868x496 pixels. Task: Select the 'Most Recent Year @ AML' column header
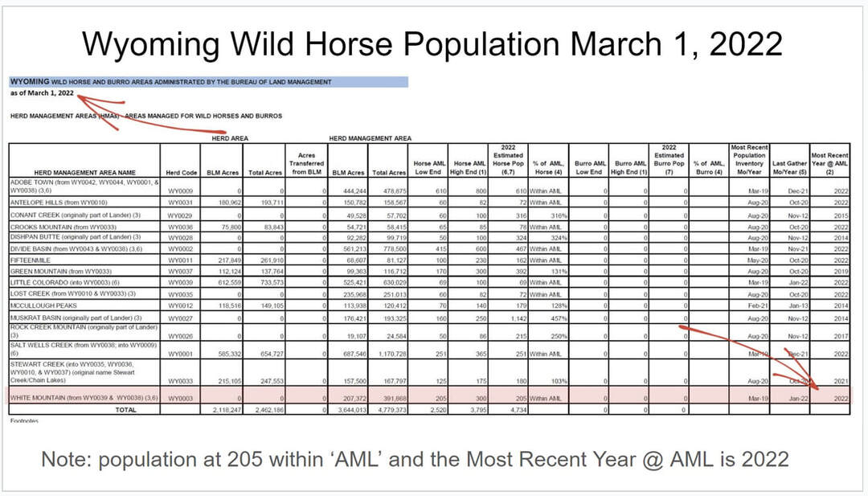tap(830, 162)
